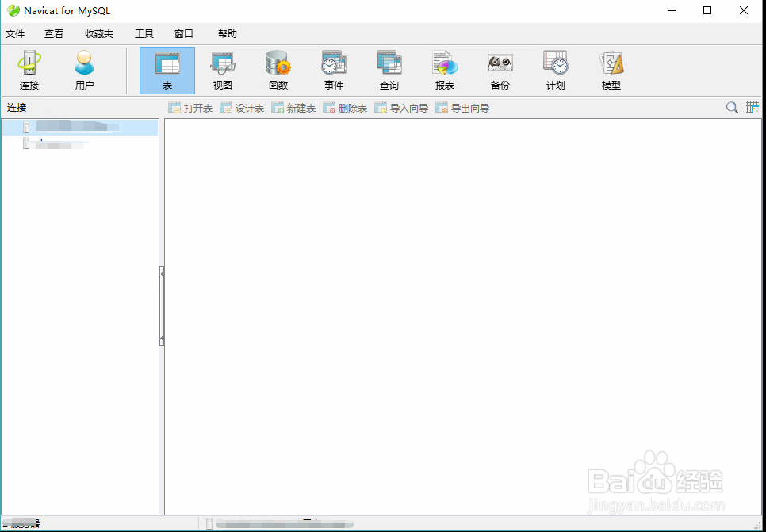Open the 窗口 (Window) menu

click(184, 34)
